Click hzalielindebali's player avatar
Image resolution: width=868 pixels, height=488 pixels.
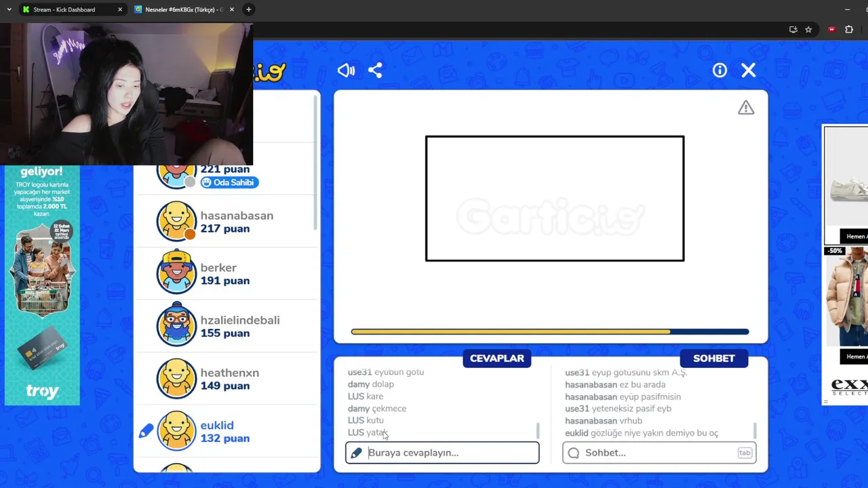pos(176,325)
